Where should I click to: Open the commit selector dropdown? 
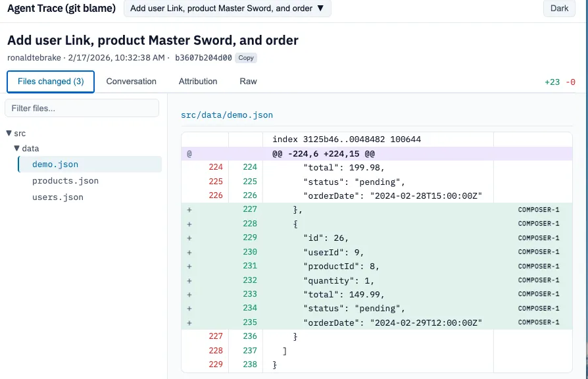pyautogui.click(x=227, y=9)
